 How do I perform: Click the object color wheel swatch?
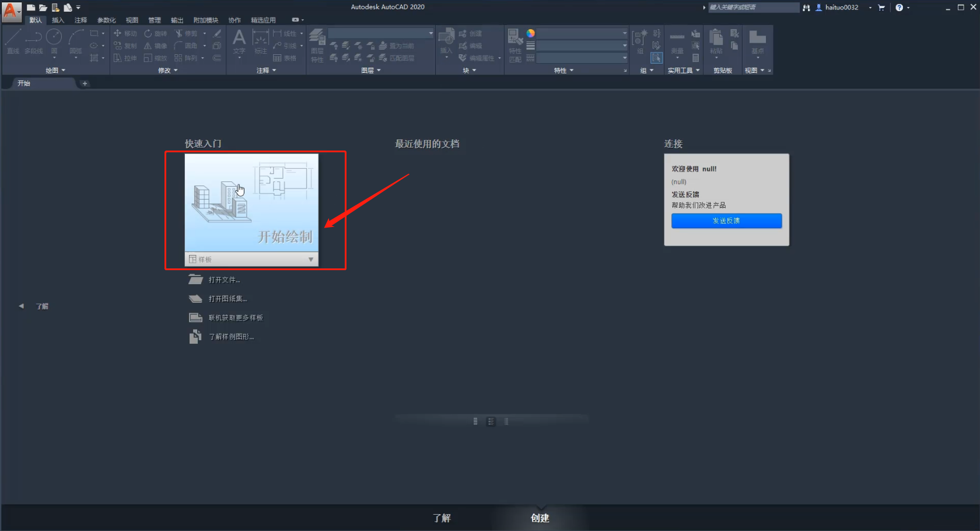click(x=530, y=33)
